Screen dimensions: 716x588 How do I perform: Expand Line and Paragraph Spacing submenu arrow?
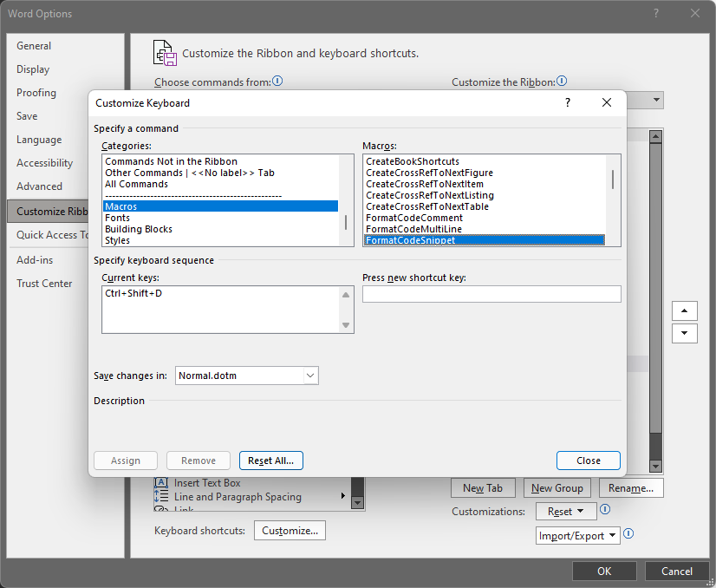point(343,496)
